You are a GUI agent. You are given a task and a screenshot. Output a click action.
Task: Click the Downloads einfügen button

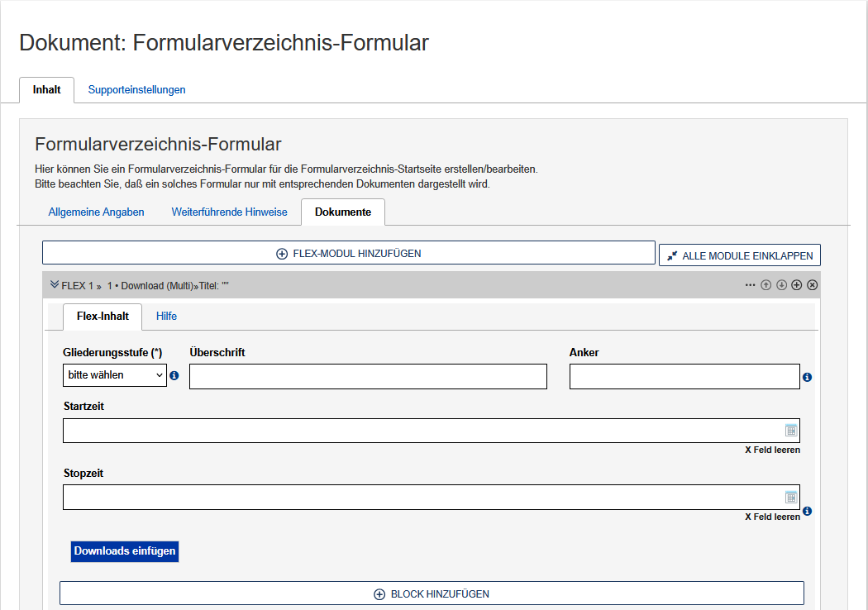click(x=124, y=551)
